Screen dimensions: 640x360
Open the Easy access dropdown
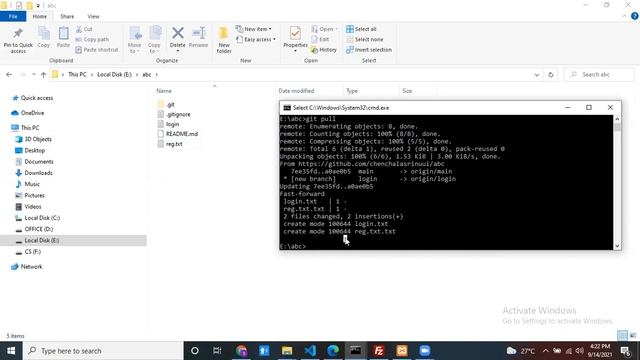(x=256, y=40)
